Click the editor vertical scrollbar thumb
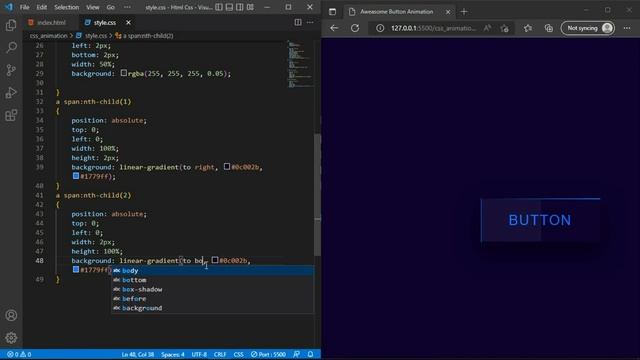 pyautogui.click(x=317, y=195)
